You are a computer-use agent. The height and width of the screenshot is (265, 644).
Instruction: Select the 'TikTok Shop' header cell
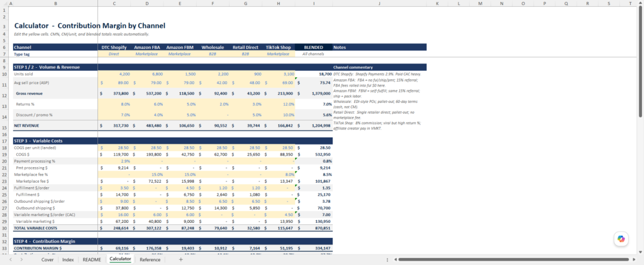click(x=279, y=47)
